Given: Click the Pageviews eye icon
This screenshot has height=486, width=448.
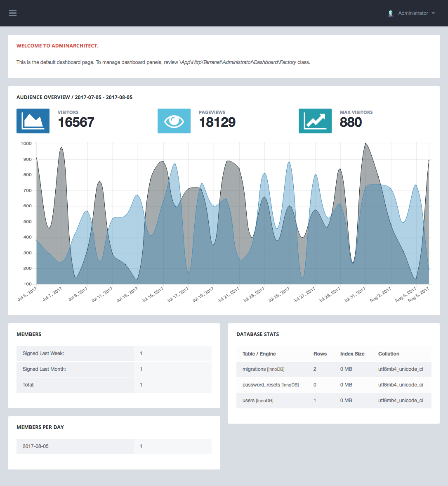Looking at the screenshot, I should (174, 121).
